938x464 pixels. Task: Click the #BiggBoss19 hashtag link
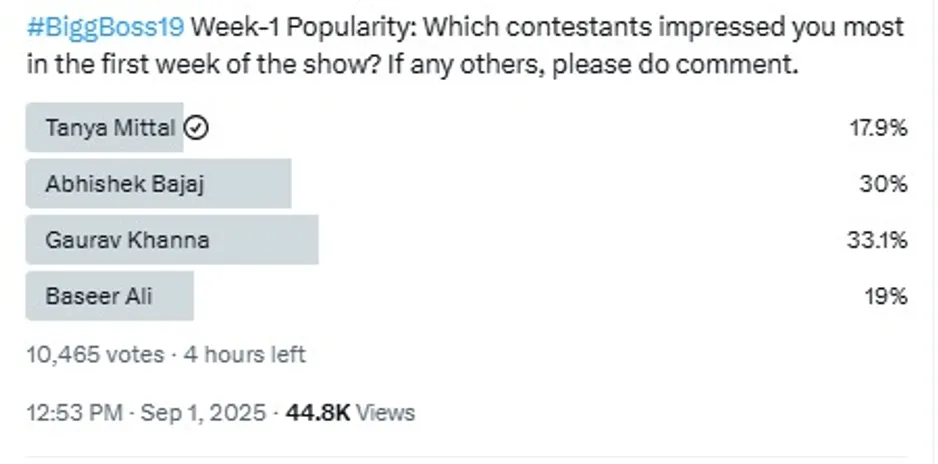[105, 27]
